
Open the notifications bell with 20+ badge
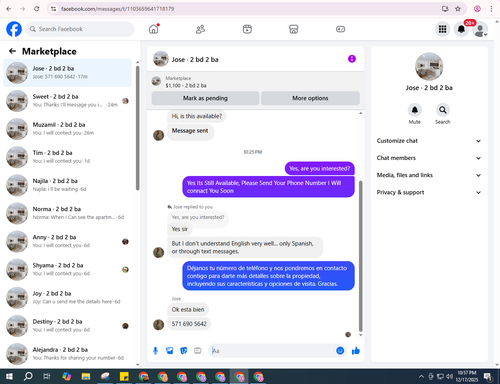tap(461, 29)
